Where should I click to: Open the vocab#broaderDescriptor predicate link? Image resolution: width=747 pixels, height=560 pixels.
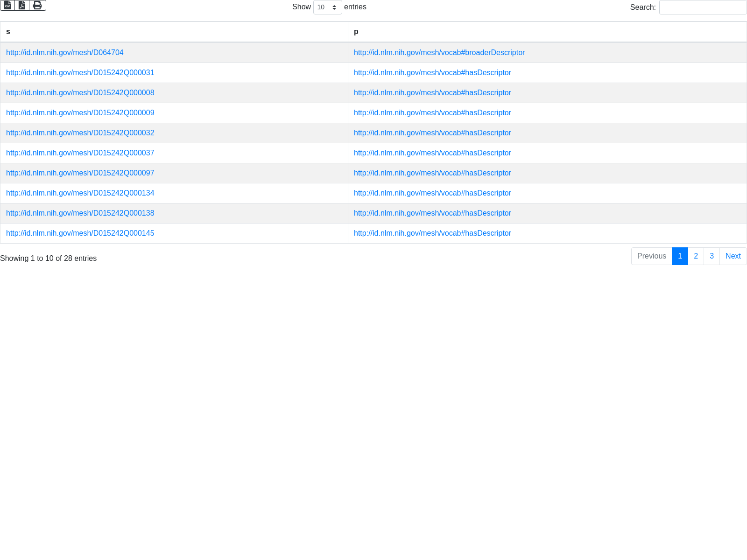[x=439, y=53]
